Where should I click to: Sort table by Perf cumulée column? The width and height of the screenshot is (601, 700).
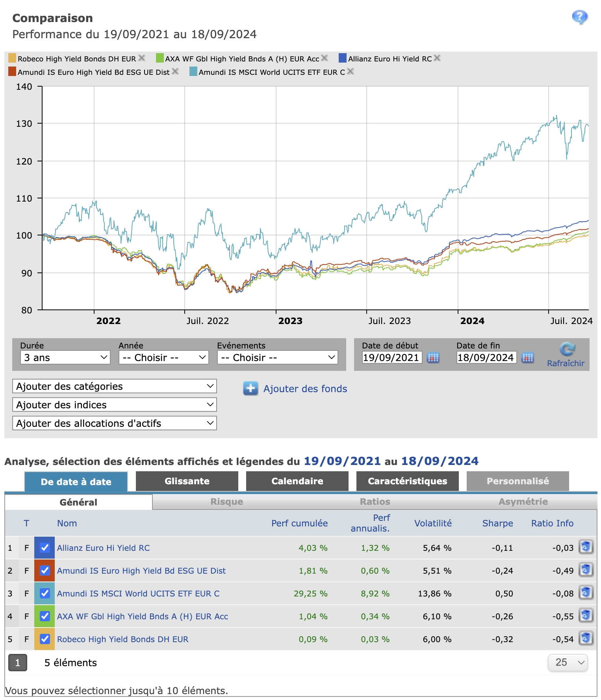pyautogui.click(x=299, y=523)
